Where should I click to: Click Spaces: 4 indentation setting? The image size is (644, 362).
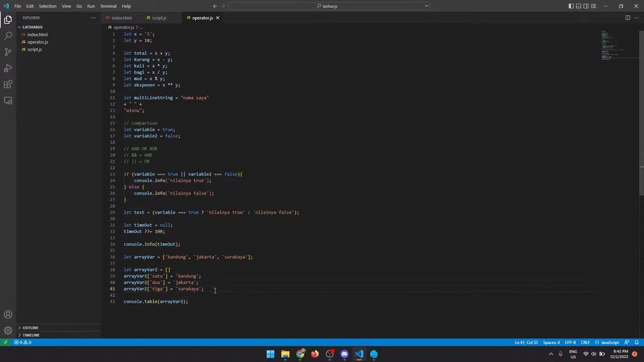551,342
